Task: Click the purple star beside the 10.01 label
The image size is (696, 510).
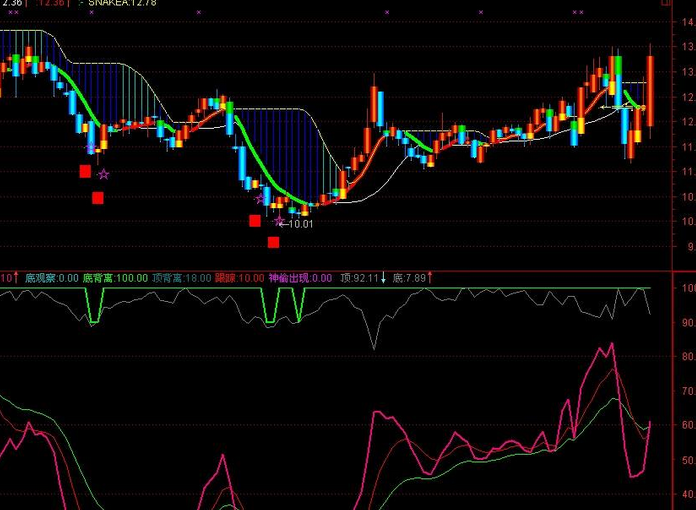Action: pyautogui.click(x=279, y=221)
